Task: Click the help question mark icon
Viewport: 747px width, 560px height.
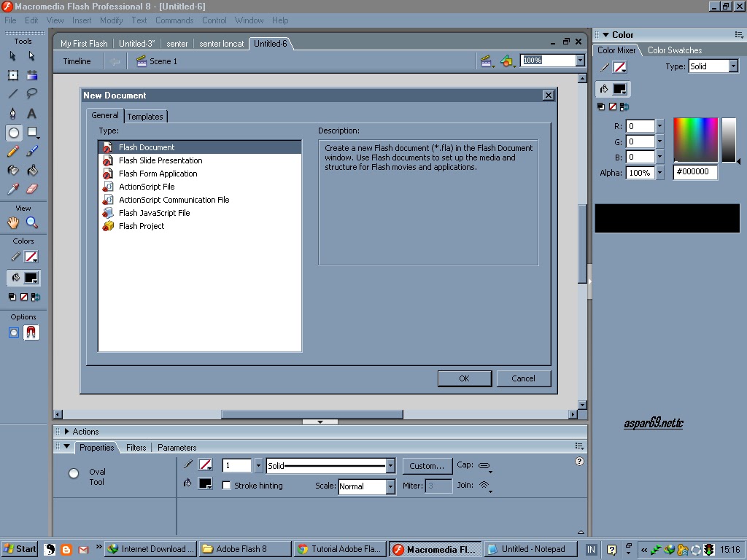Action: [x=579, y=461]
